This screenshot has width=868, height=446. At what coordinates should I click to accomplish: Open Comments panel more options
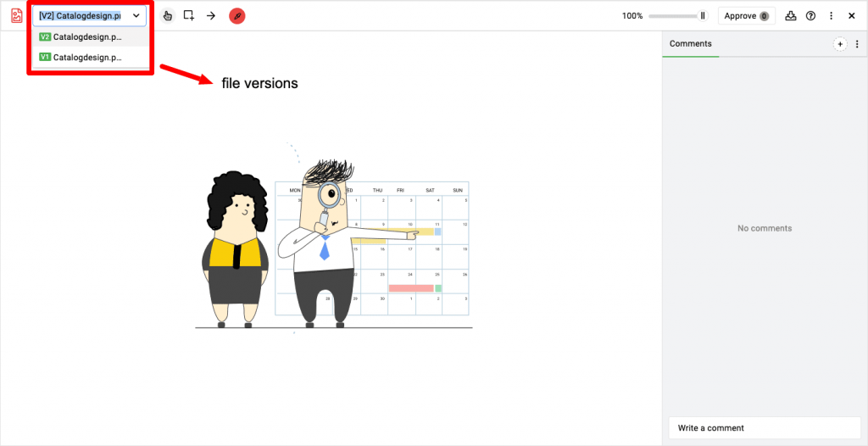(x=857, y=44)
